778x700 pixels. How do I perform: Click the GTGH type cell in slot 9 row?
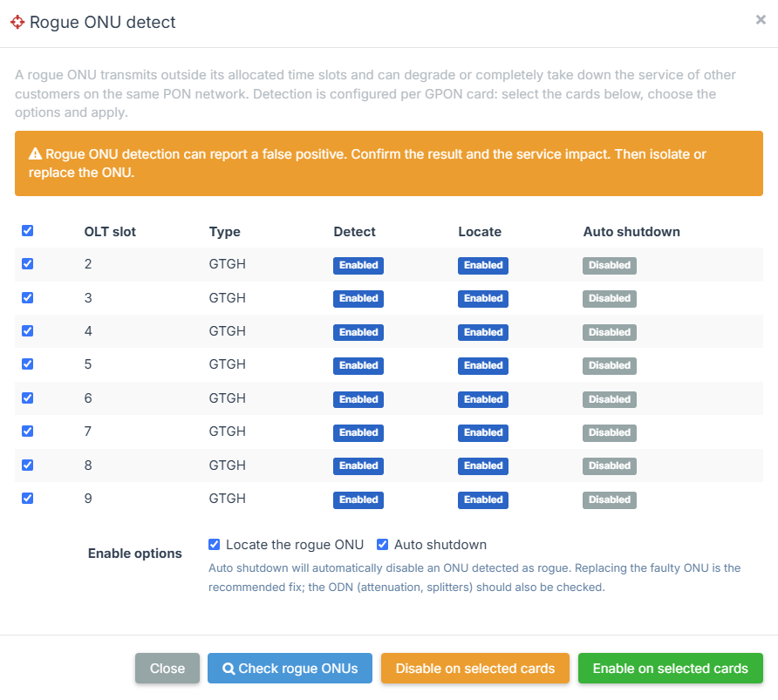coord(228,499)
